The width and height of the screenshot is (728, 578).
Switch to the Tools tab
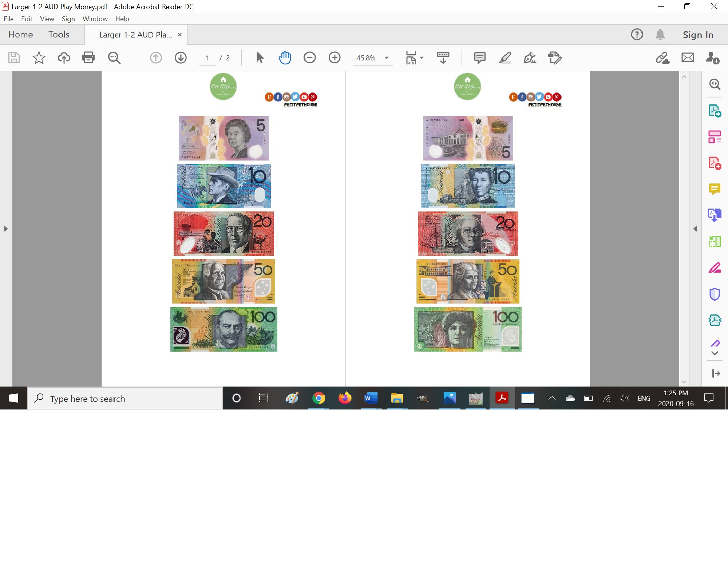[x=59, y=35]
